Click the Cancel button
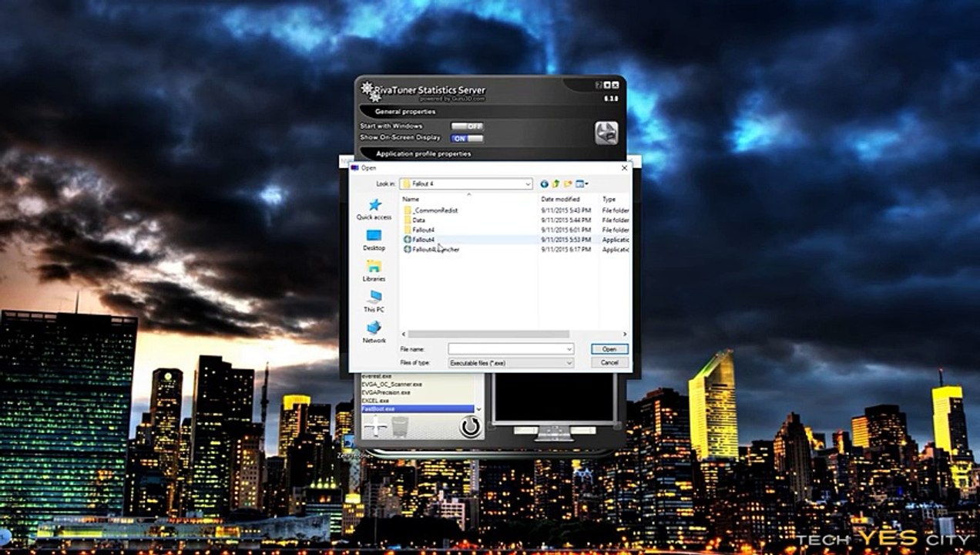Viewport: 980px width, 555px height. 609,362
